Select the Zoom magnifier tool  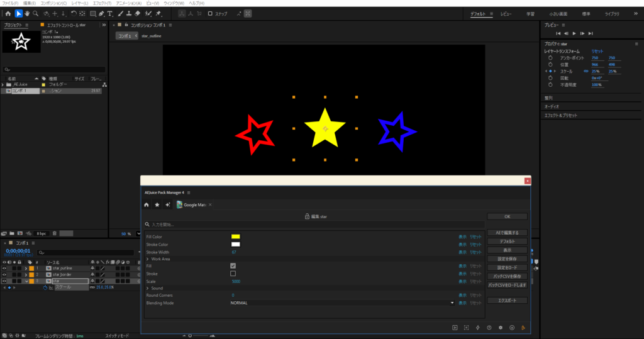point(35,13)
